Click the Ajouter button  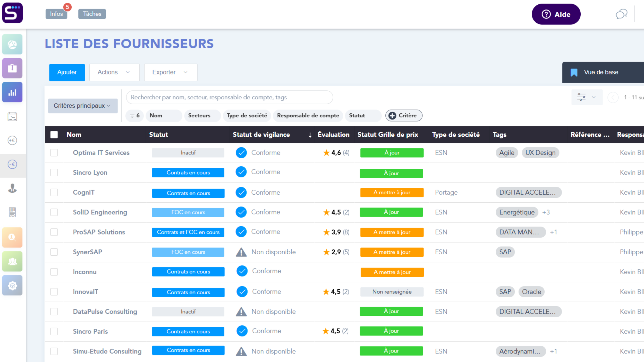[x=67, y=72]
